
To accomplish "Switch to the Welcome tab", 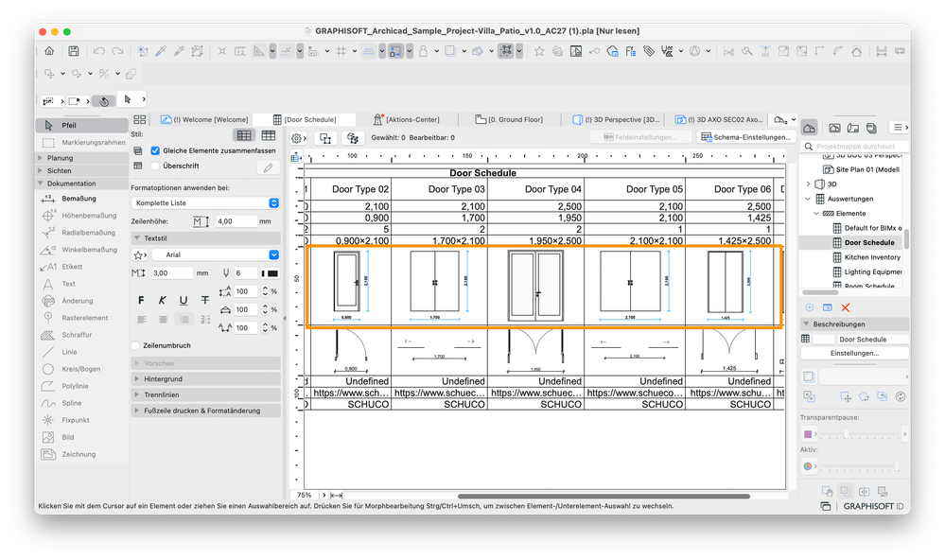I will [203, 119].
